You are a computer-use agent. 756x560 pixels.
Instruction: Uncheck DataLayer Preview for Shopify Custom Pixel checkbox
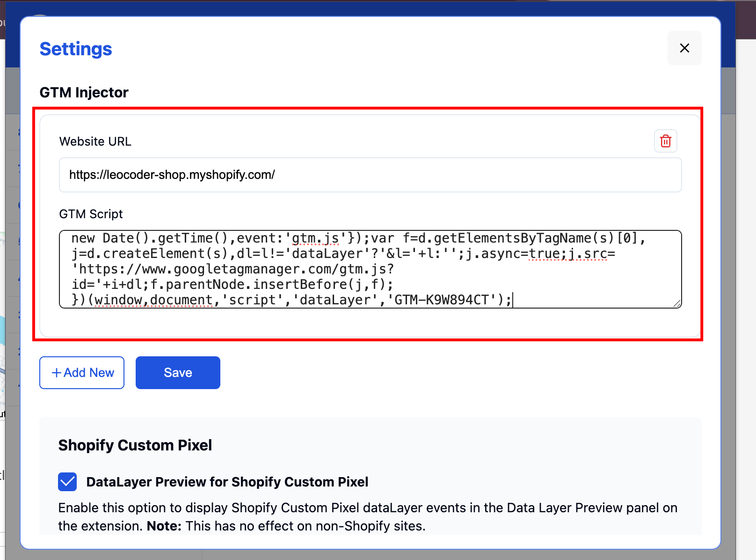pyautogui.click(x=67, y=481)
